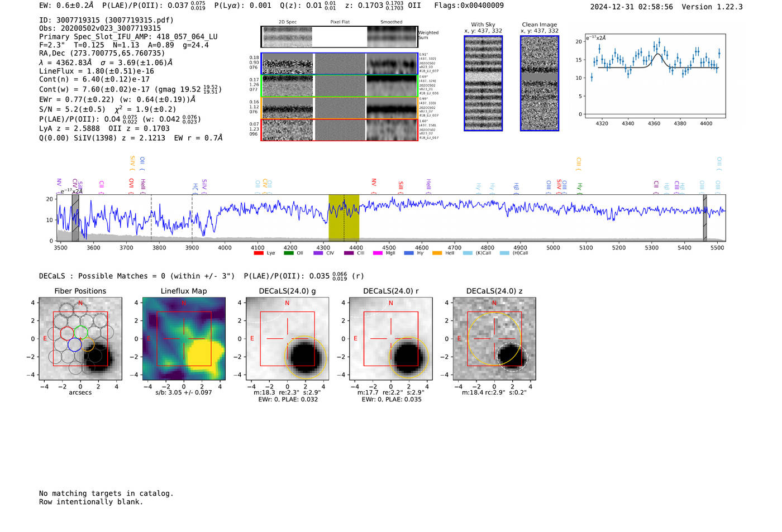Click the Weighted Sum 2D spectrum strip
This screenshot has height=532, width=782.
point(339,37)
